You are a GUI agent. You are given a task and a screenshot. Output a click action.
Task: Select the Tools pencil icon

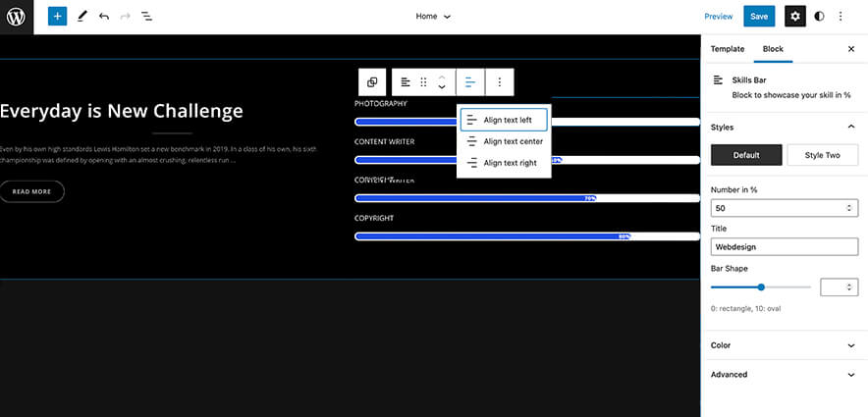pyautogui.click(x=81, y=17)
